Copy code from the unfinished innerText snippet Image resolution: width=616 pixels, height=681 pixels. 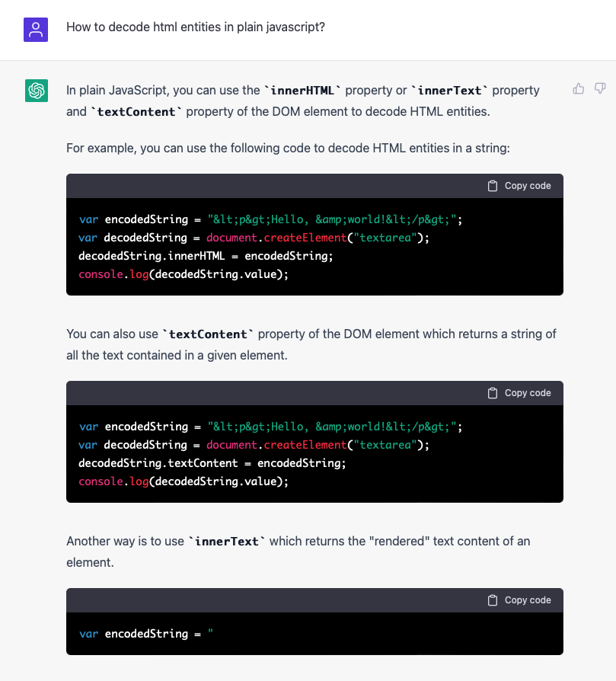(x=519, y=599)
